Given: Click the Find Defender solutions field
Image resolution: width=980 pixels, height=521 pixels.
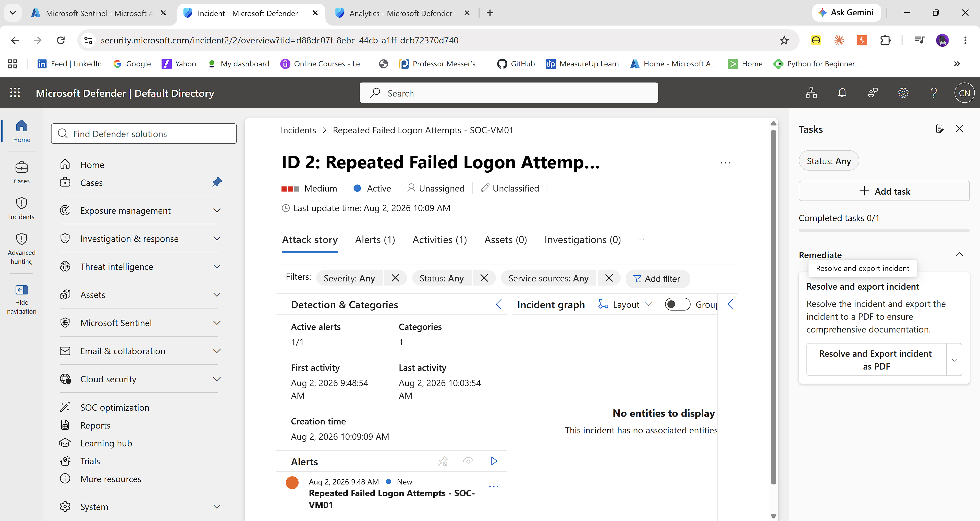Looking at the screenshot, I should [x=144, y=134].
